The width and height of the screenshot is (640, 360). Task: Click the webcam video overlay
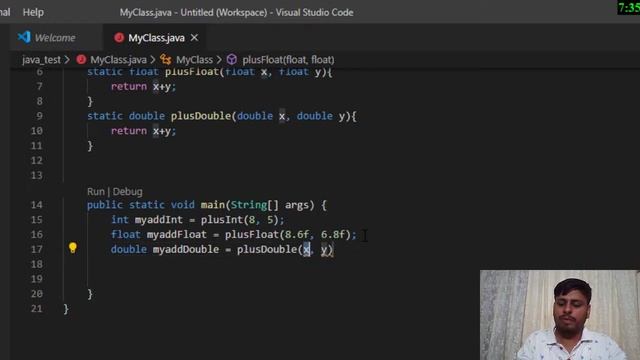click(560, 315)
